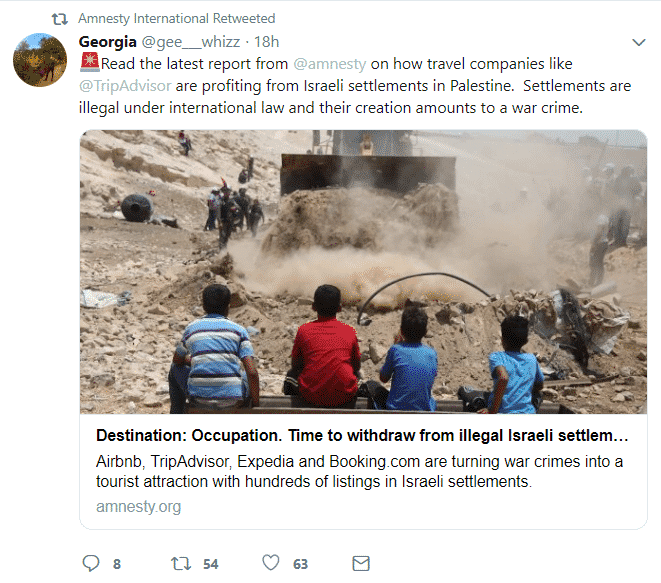Open the 18h timestamp link
661x583 pixels.
pos(266,42)
